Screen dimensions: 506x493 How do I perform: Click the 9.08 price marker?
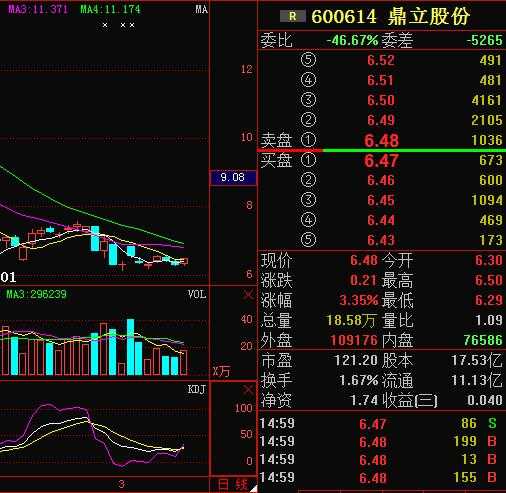point(233,177)
